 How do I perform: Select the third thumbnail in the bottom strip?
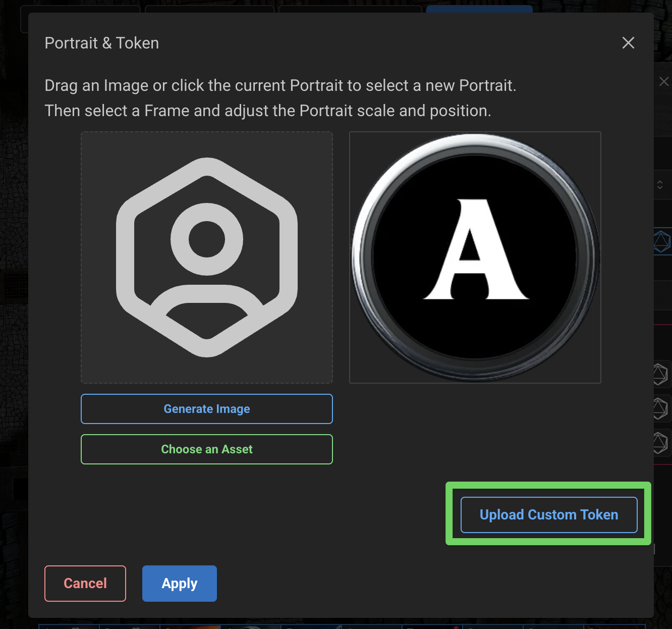(x=190, y=627)
